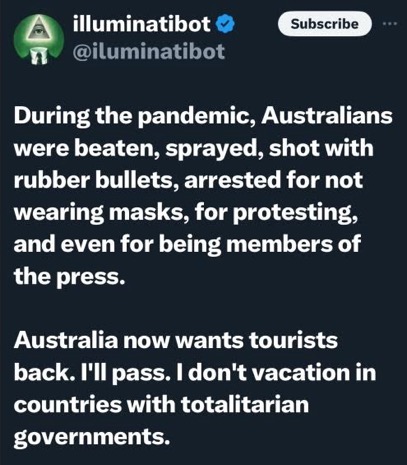Visit the @iluminatibot handle link

point(149,52)
